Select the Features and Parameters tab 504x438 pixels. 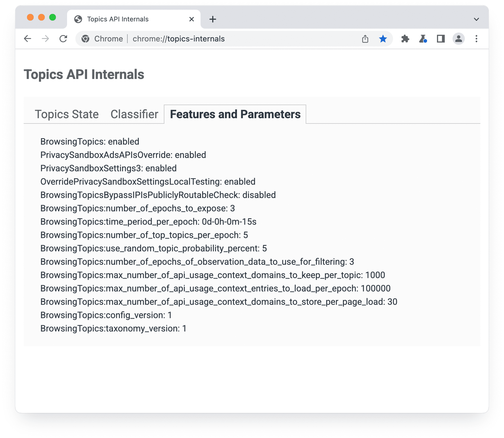point(235,114)
